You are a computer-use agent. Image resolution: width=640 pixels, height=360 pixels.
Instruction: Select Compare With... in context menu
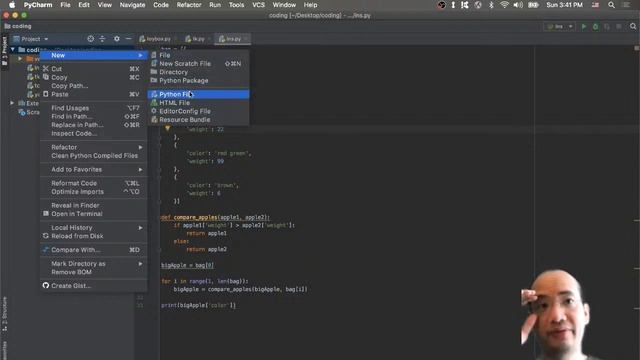(94, 250)
